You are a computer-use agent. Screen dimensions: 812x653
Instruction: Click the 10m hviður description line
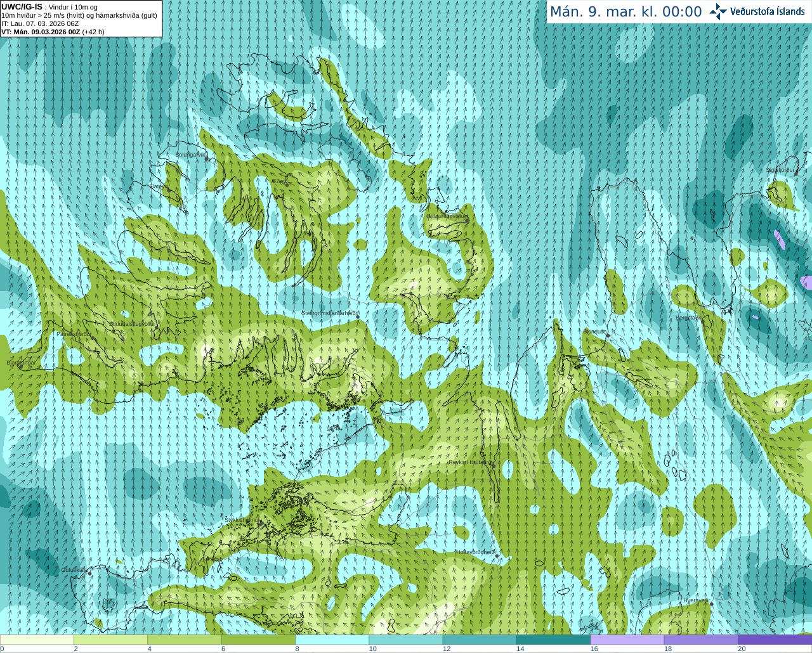coord(79,15)
